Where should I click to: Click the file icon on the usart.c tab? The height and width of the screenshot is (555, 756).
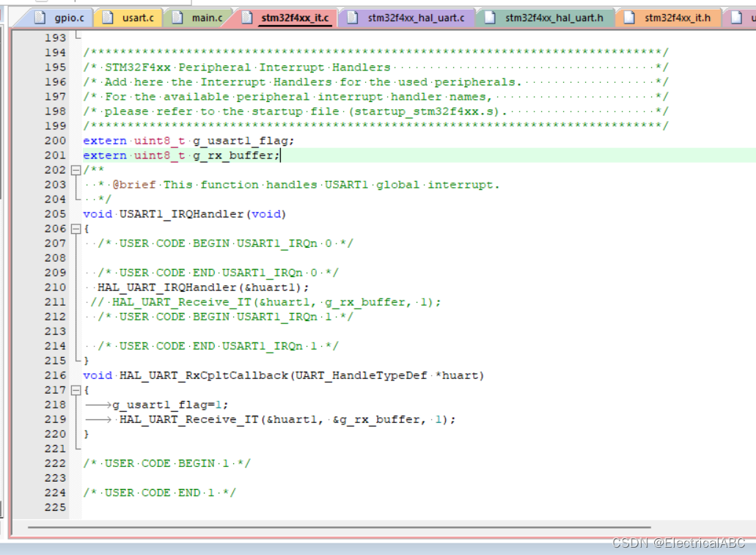click(106, 18)
